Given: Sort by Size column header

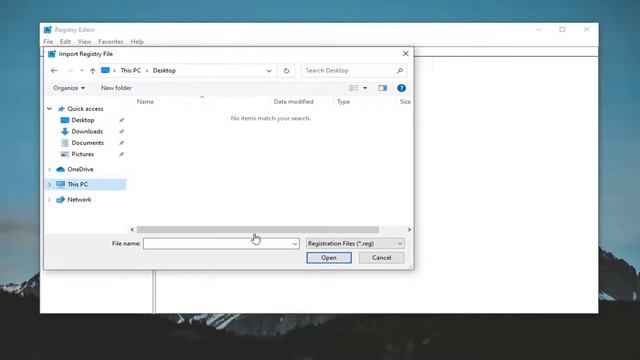Looking at the screenshot, I should pos(405,102).
